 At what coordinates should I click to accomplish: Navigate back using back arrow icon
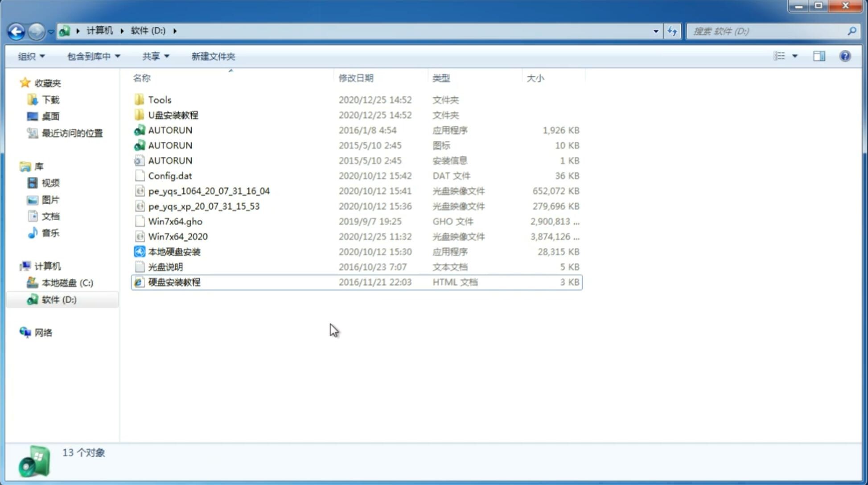[x=16, y=30]
